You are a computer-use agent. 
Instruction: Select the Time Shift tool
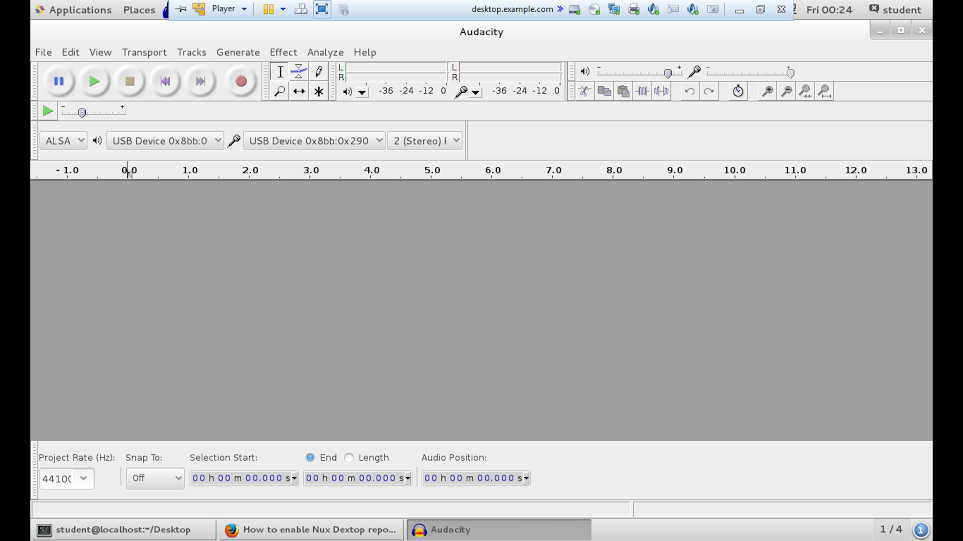tap(298, 91)
